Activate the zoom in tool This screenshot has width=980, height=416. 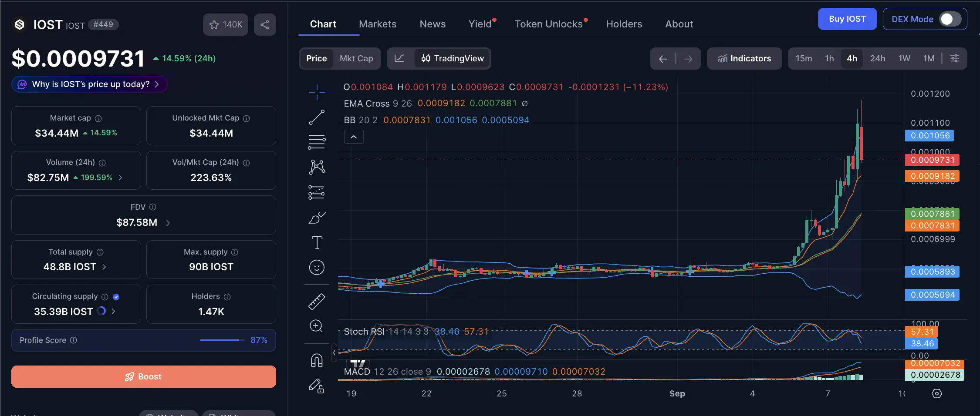click(316, 326)
